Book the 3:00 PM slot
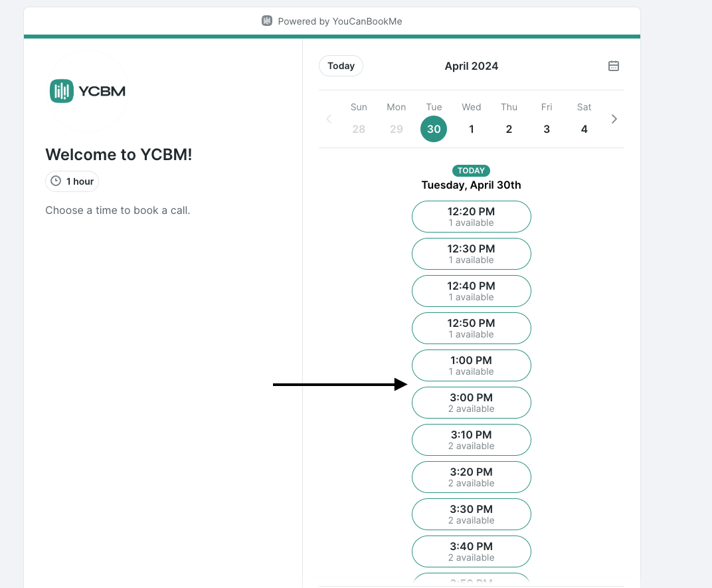Image resolution: width=712 pixels, height=588 pixels. tap(472, 403)
